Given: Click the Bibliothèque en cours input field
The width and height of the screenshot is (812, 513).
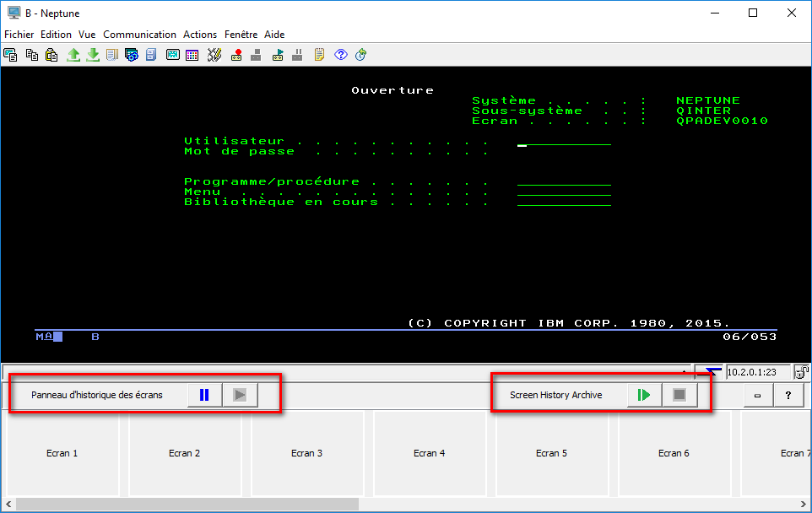Looking at the screenshot, I should tap(564, 202).
